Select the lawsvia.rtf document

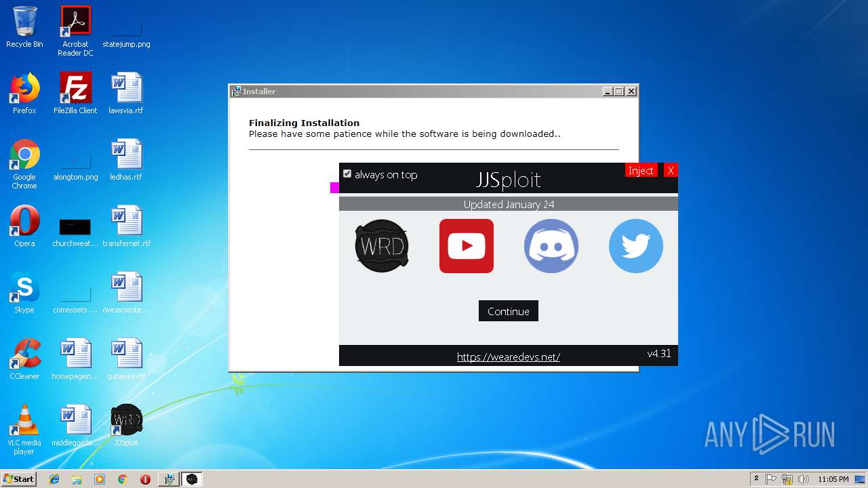[126, 94]
